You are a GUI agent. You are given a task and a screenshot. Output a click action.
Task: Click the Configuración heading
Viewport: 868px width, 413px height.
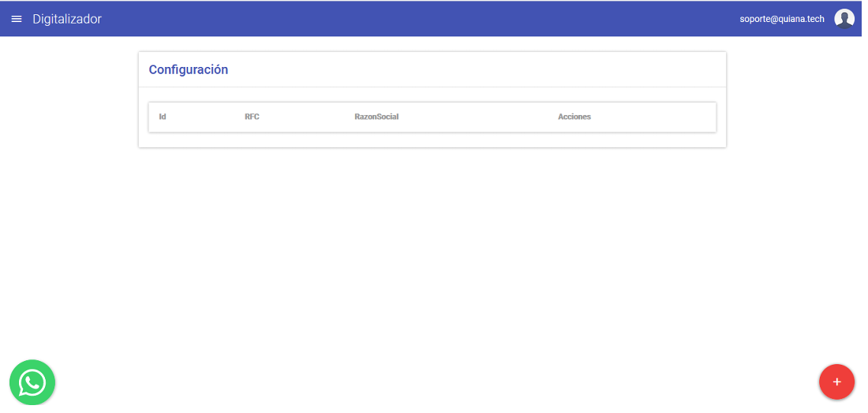(189, 69)
